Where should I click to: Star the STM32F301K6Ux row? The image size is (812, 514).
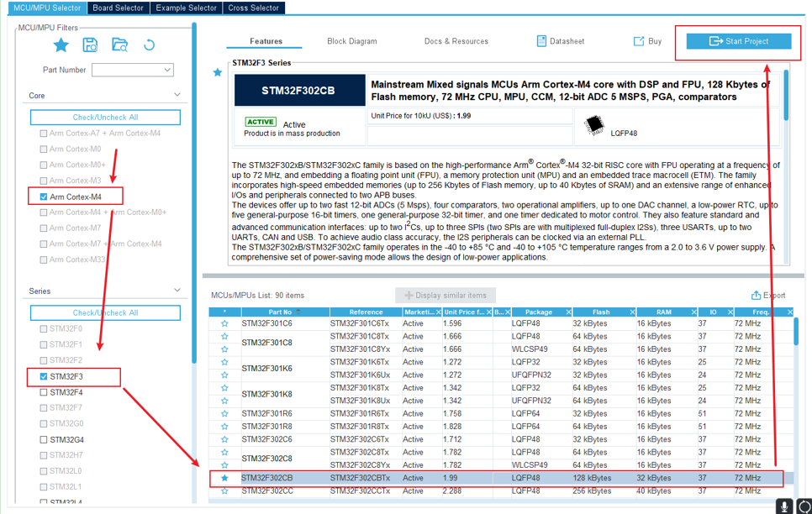coord(224,375)
